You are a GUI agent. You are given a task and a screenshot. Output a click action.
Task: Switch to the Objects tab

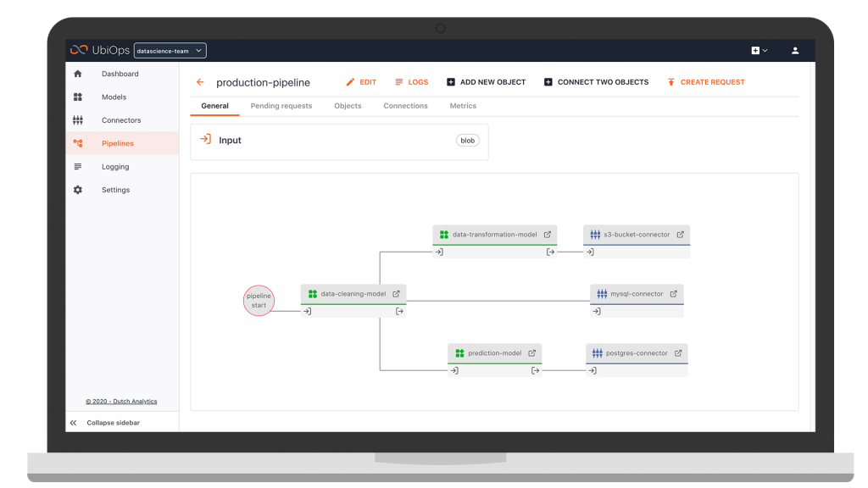[348, 106]
